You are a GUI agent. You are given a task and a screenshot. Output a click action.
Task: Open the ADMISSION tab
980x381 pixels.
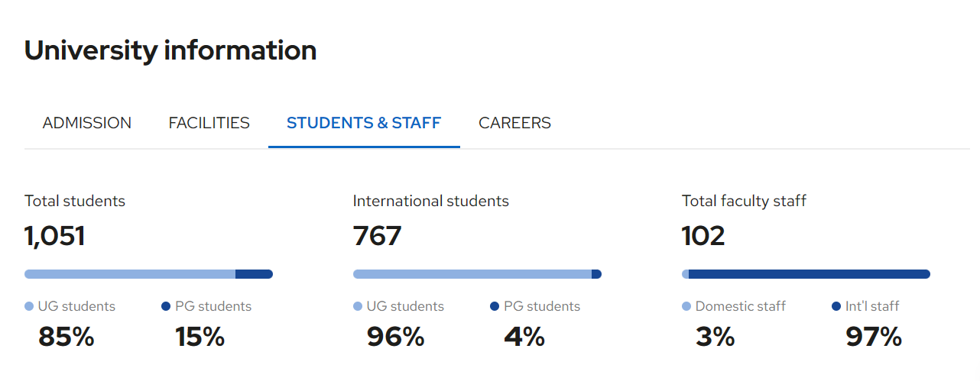pyautogui.click(x=87, y=123)
